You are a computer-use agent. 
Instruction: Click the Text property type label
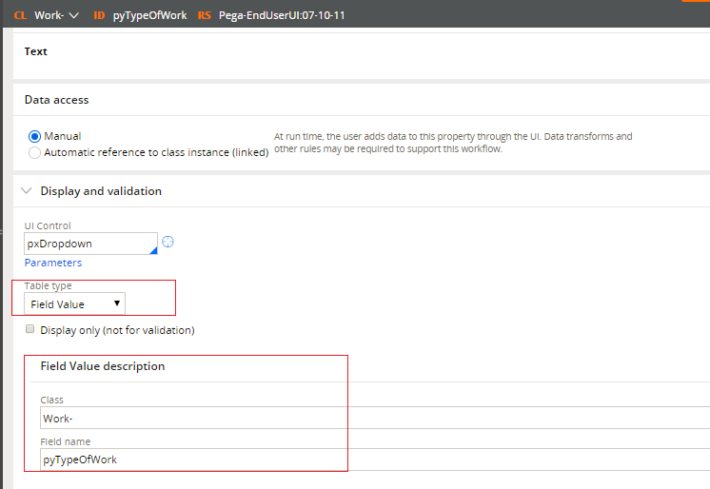36,51
